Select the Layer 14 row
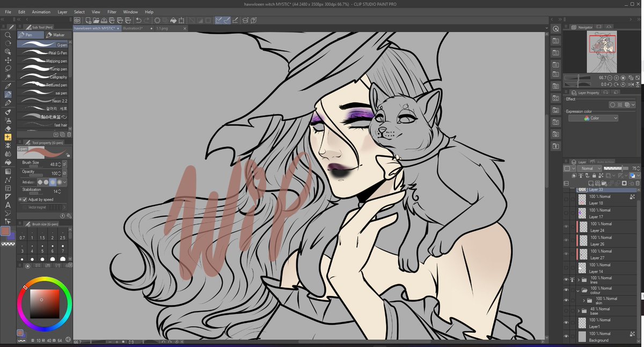644x347 pixels. click(x=601, y=268)
